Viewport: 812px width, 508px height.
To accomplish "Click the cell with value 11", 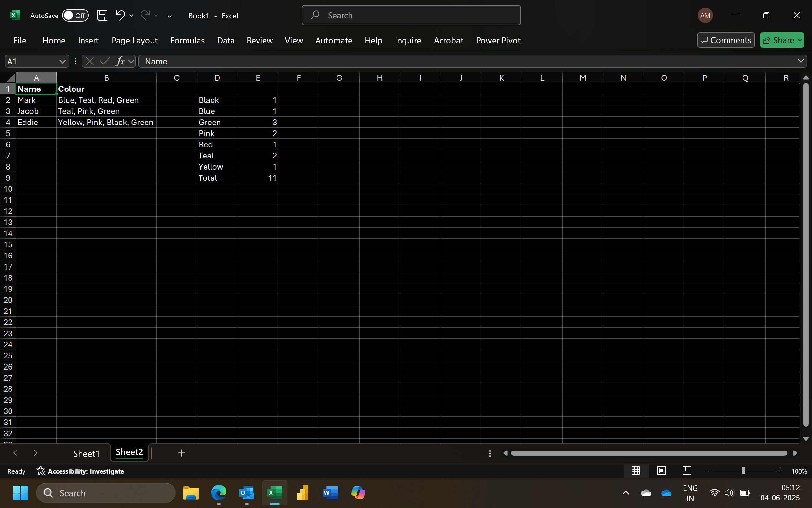I will point(258,178).
